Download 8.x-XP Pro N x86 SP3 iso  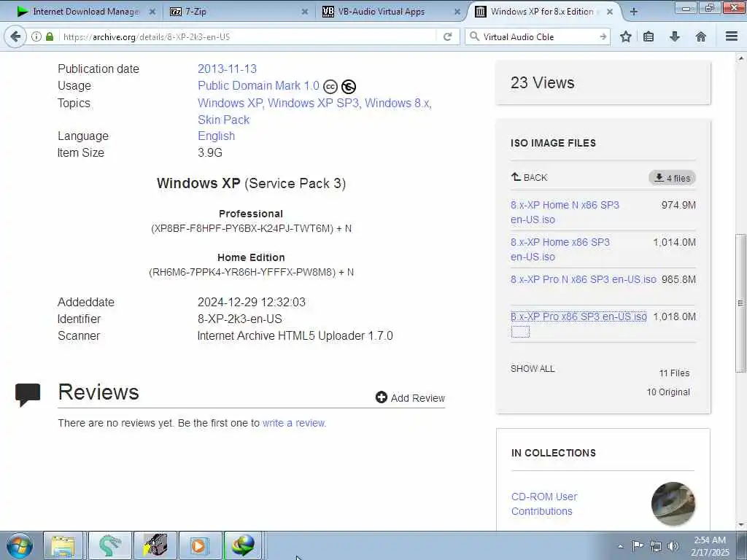583,279
